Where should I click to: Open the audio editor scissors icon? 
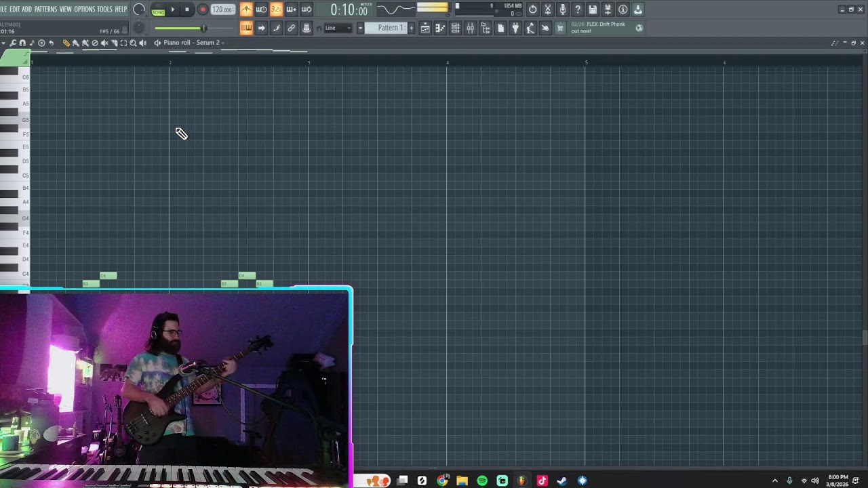(x=548, y=9)
